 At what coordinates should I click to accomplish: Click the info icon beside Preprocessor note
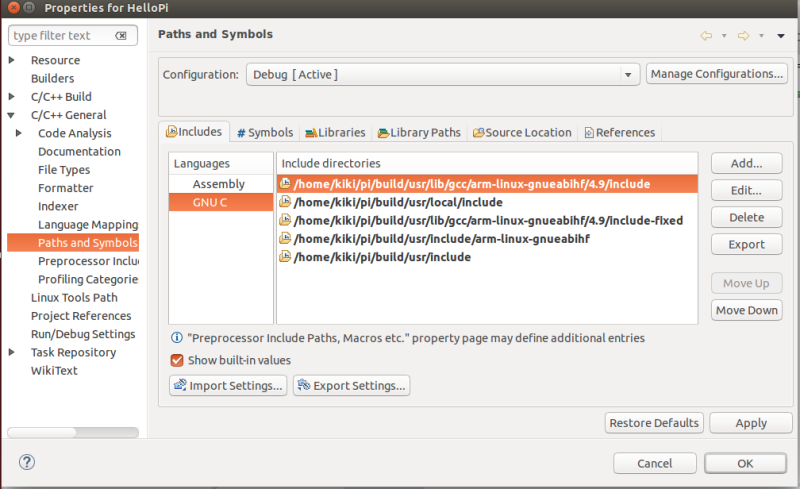tap(177, 338)
